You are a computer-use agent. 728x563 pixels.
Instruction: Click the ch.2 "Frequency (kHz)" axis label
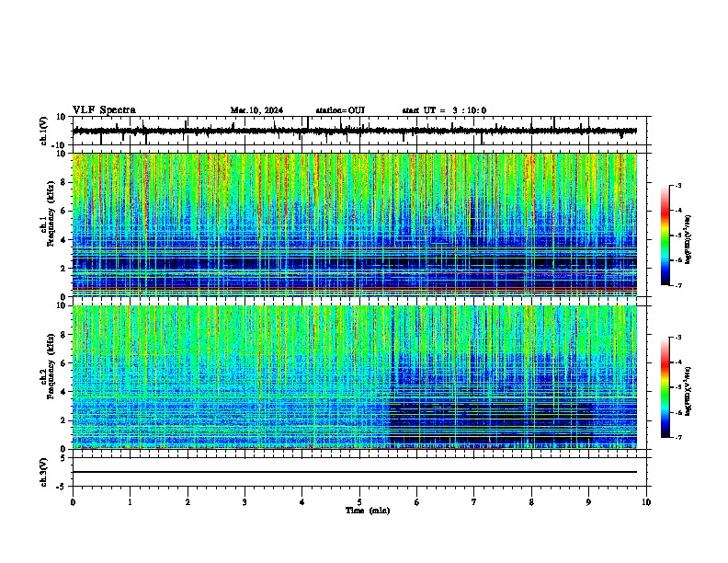[51, 366]
